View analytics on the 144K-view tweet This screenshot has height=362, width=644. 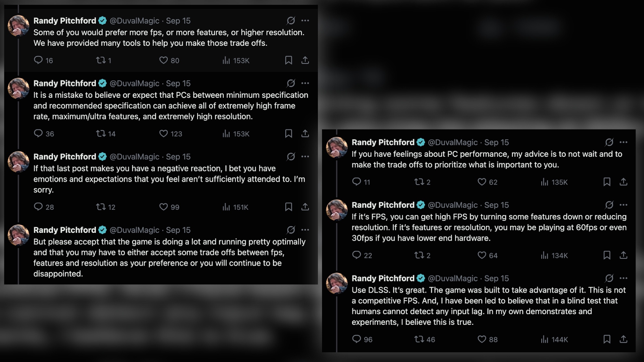tap(544, 339)
